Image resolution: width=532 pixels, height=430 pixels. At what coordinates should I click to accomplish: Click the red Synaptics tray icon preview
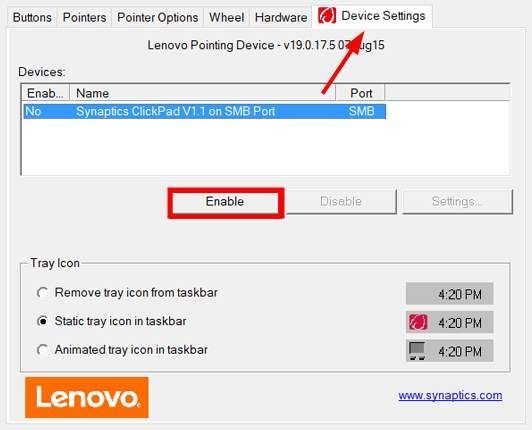[x=418, y=322]
